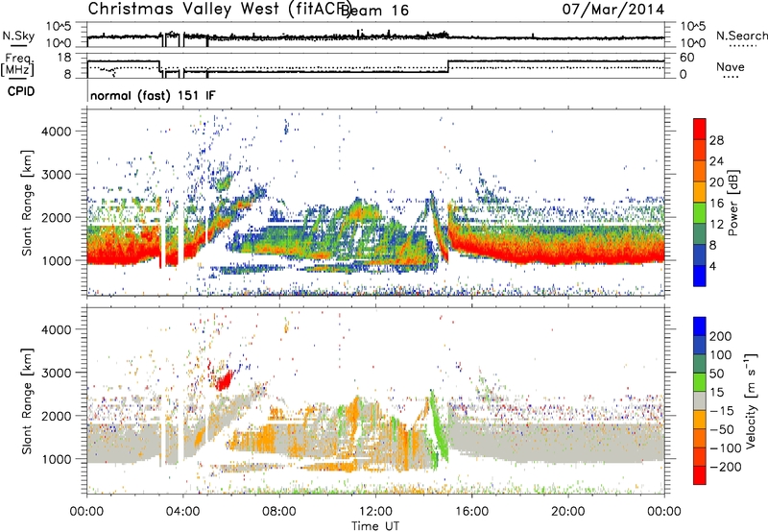Screen dimensions: 768x532
Task: Click the '16:00' time axis tick
Action: 471,512
